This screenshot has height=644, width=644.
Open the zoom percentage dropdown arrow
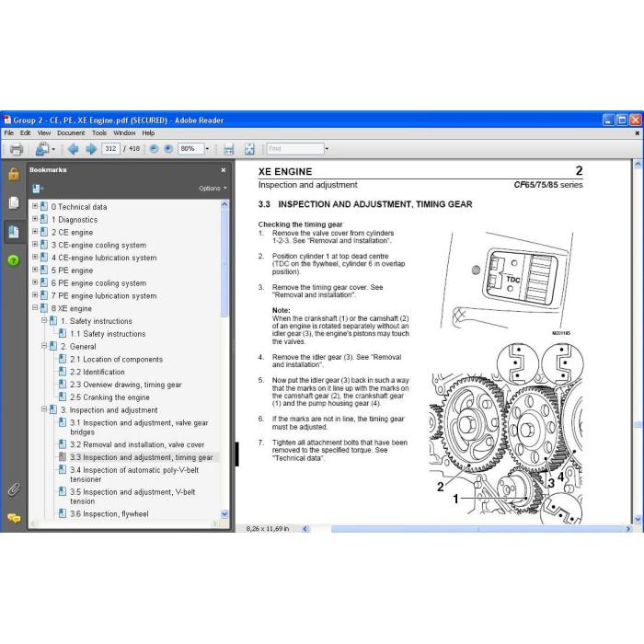click(207, 149)
